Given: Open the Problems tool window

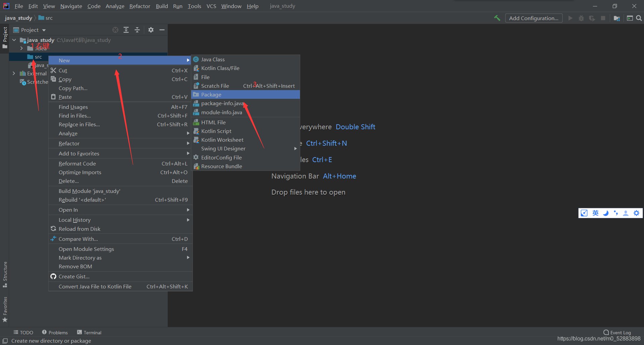Looking at the screenshot, I should point(55,332).
